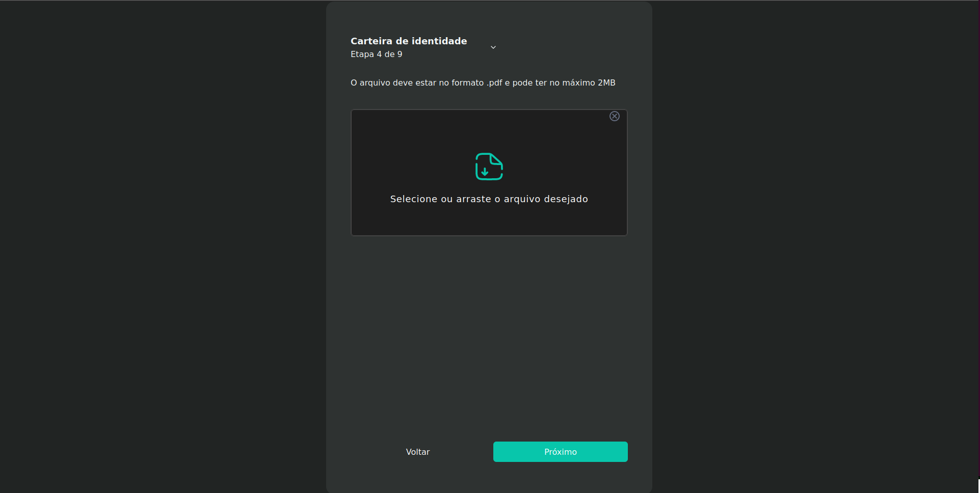Screen dimensions: 980x493
Task: Click 'Selecione ou arraste o arquivo desejado' text
Action: 489,199
